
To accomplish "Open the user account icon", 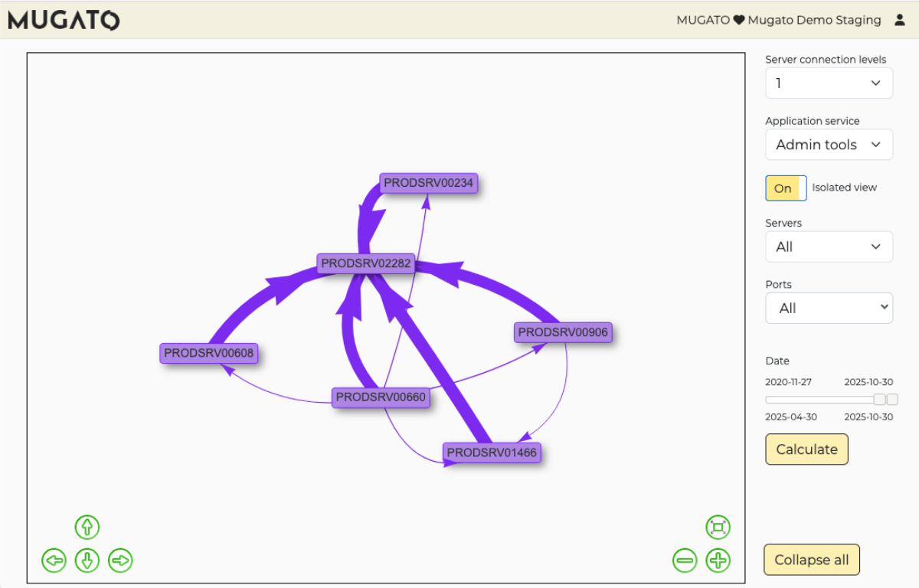I will coord(900,21).
